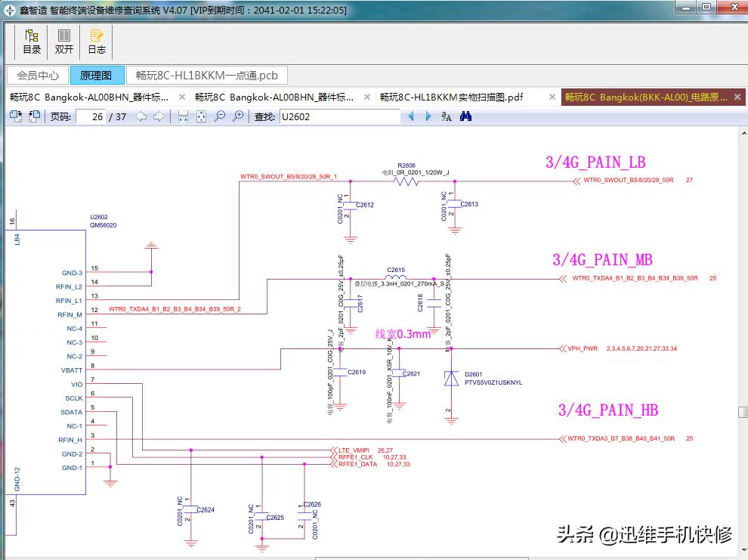Select the fit-to-page view icon
The image size is (748, 560).
pos(200,117)
